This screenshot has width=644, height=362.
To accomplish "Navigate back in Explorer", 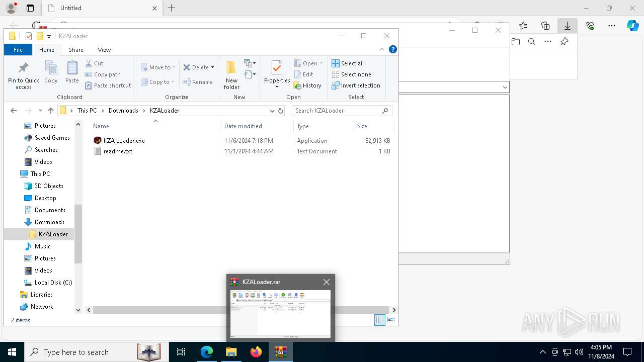I will (14, 111).
